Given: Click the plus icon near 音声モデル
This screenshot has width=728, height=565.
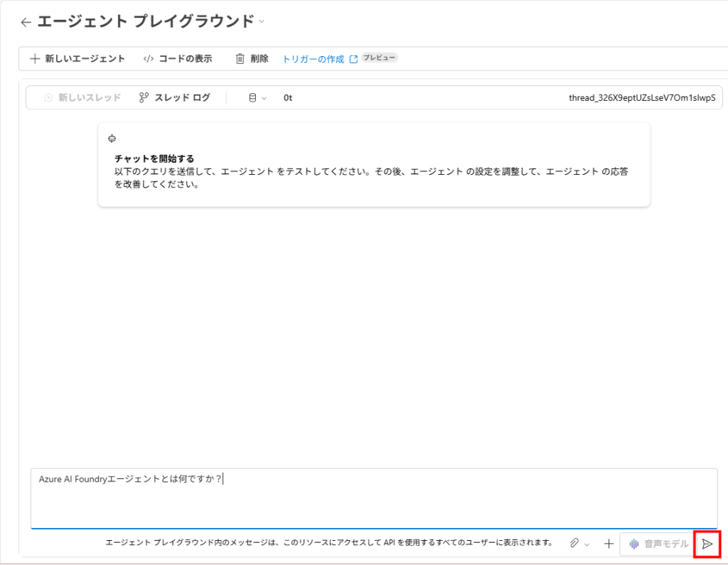Looking at the screenshot, I should (x=609, y=544).
